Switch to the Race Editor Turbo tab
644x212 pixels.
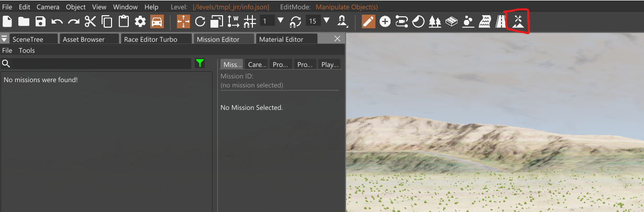(156, 39)
